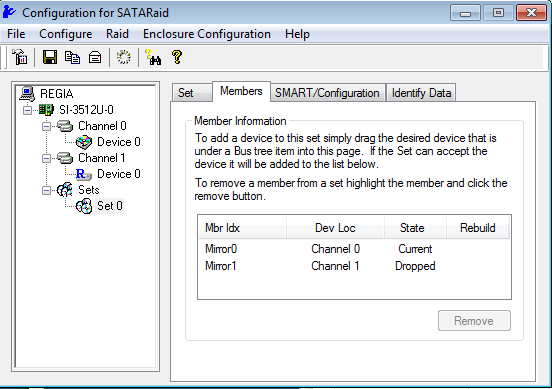Select the Members tab
This screenshot has height=389, width=552.
pyautogui.click(x=241, y=91)
